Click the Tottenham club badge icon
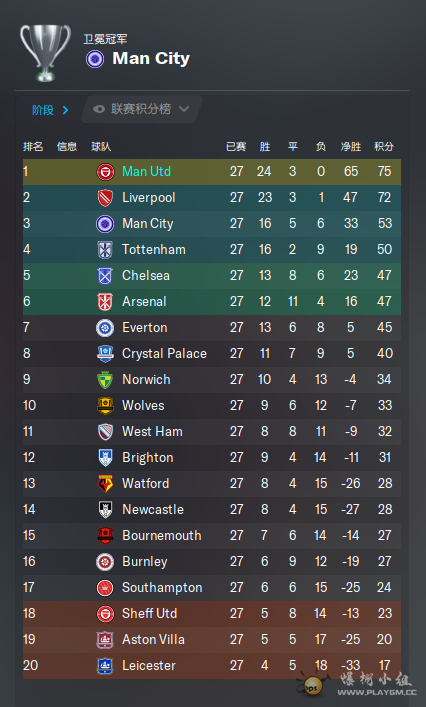Image resolution: width=426 pixels, height=707 pixels. tap(105, 250)
